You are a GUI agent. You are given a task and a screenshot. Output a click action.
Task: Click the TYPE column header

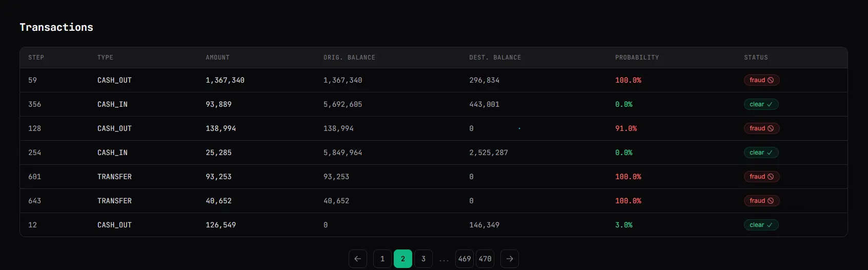tap(105, 57)
